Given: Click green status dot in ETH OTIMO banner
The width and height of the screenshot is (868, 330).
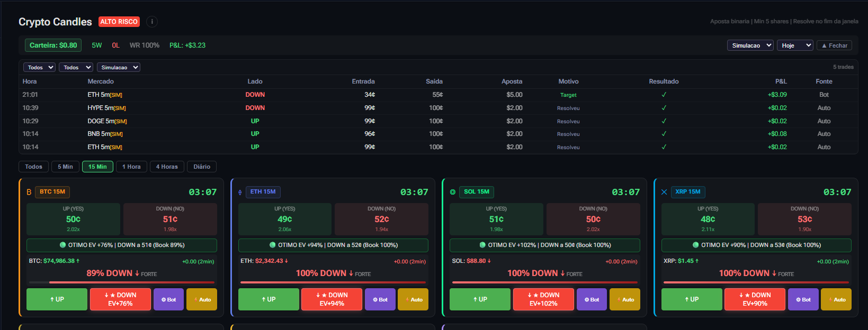Looking at the screenshot, I should coord(273,245).
